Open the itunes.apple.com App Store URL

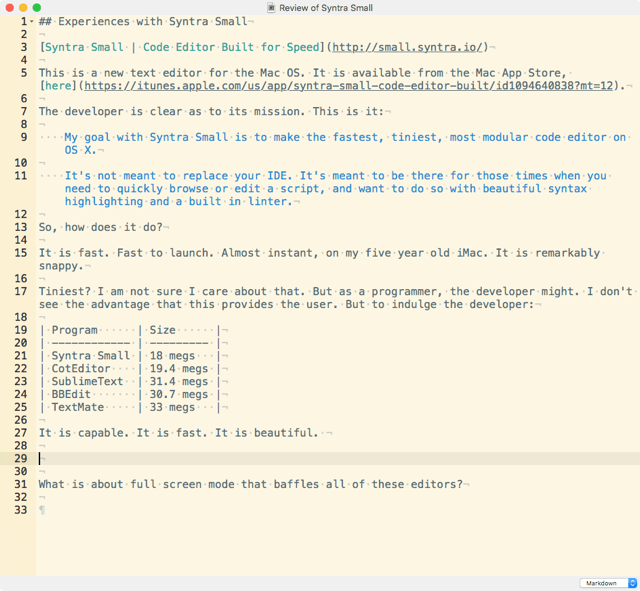click(x=349, y=86)
